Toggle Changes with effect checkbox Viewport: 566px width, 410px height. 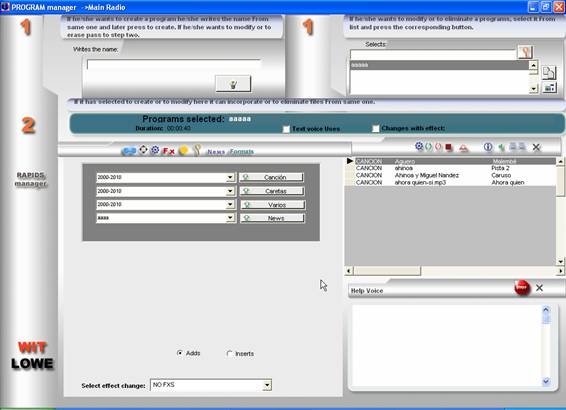click(376, 128)
